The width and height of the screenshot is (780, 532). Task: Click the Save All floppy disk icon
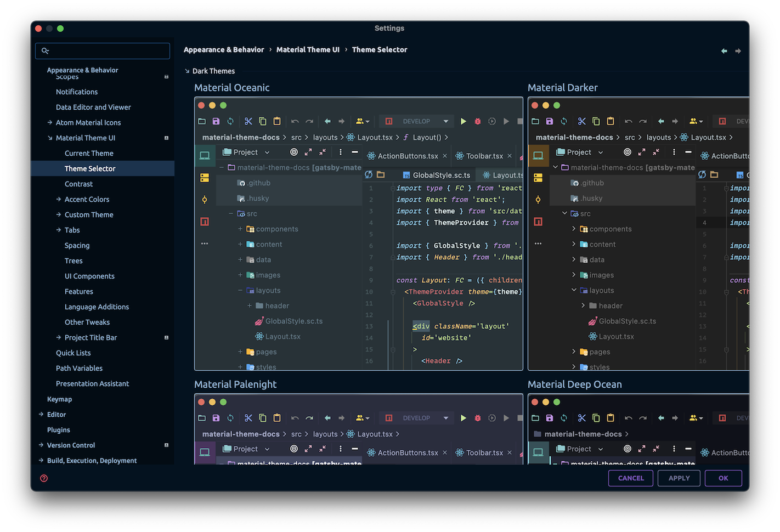(x=216, y=121)
